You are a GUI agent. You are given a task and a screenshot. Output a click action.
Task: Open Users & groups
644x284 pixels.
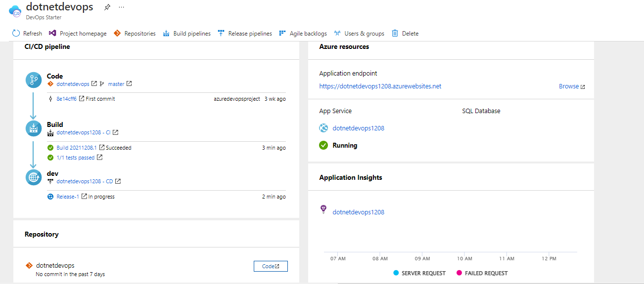(x=359, y=34)
